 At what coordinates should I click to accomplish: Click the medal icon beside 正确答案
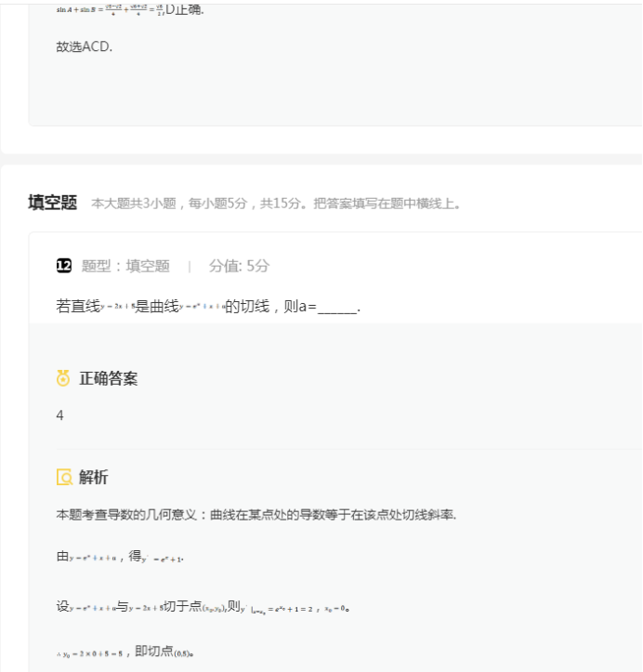[x=63, y=378]
